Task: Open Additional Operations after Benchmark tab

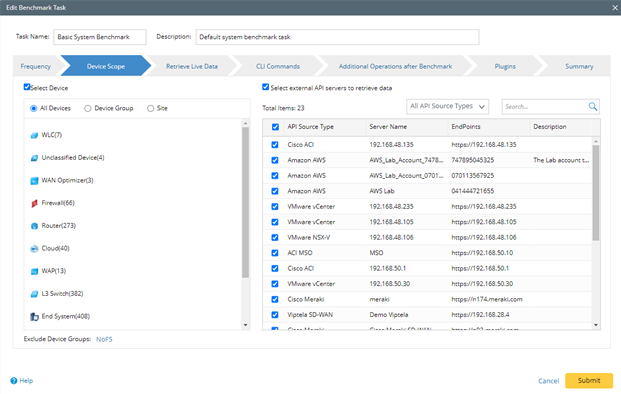Action: click(395, 66)
